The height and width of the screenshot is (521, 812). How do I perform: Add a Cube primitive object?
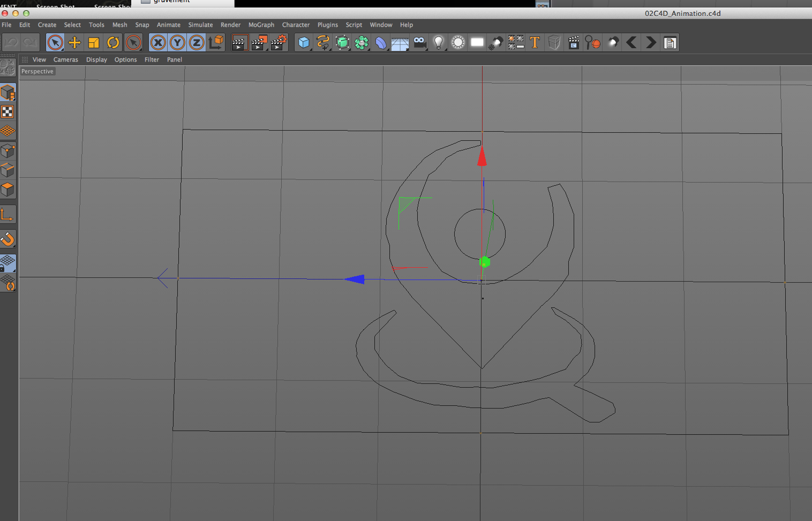(304, 42)
